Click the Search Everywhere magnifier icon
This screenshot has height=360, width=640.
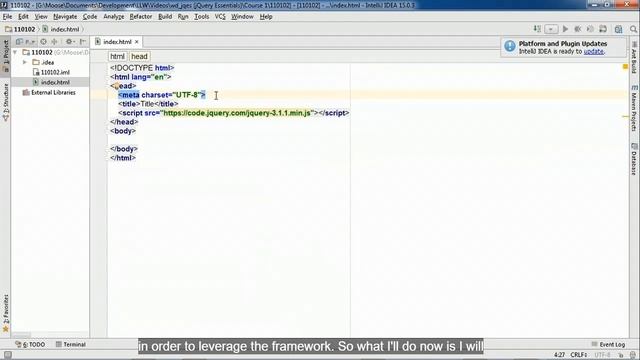633,29
